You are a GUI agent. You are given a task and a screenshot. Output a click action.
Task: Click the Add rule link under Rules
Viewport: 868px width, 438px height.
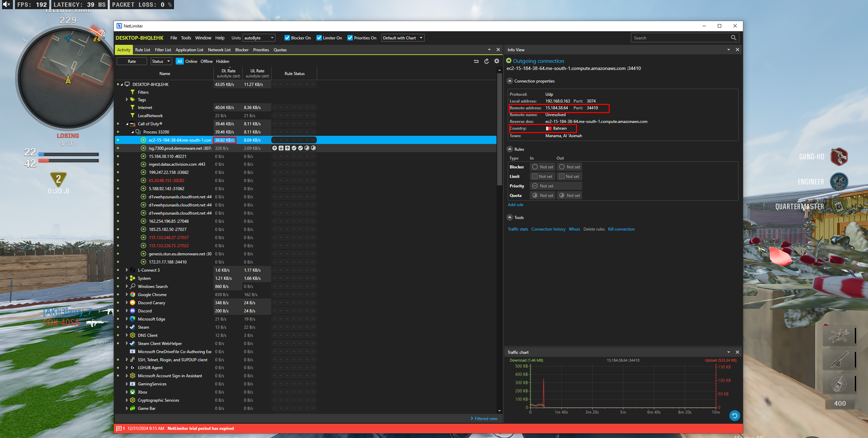click(x=515, y=205)
